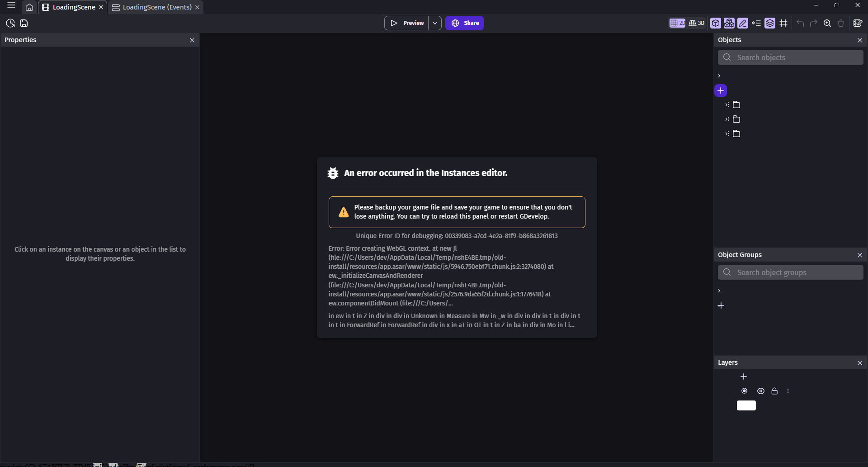Switch to the 3D editor view
The height and width of the screenshot is (467, 868).
point(697,23)
